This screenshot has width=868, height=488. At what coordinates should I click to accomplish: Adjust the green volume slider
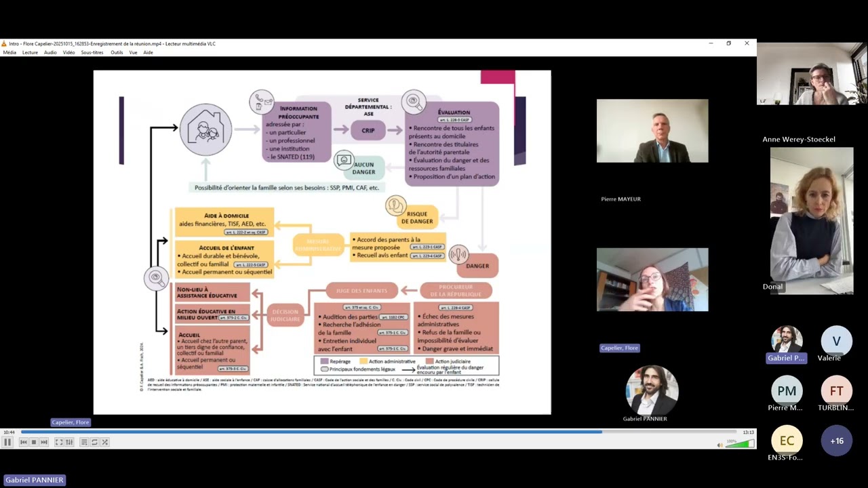point(740,444)
